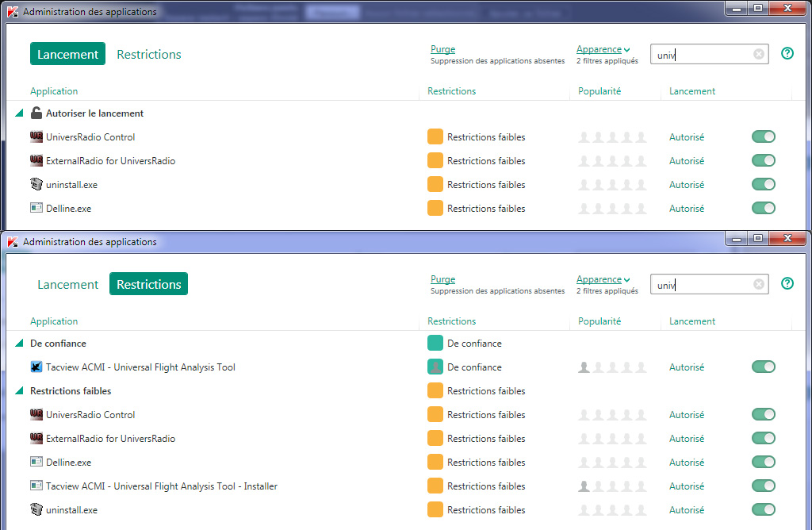Toggle the ExternalRadio launch switch in the upper window
Viewport: 812px width, 530px height.
coord(763,161)
